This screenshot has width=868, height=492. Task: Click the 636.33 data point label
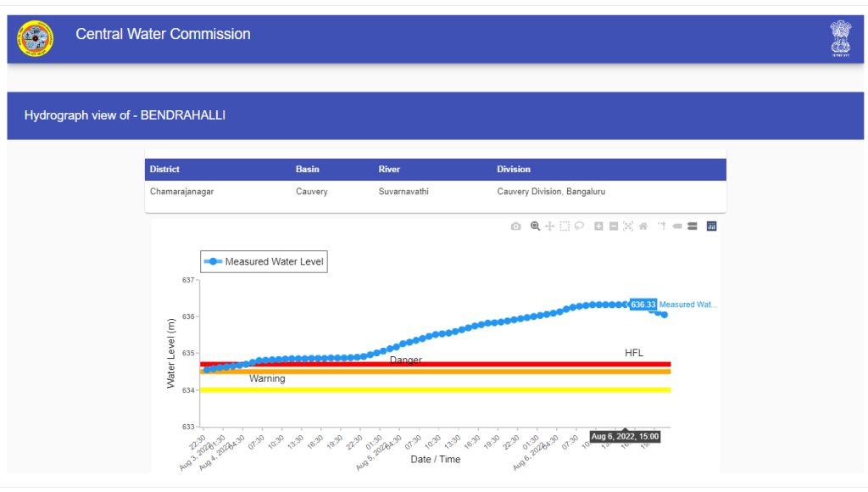click(643, 305)
